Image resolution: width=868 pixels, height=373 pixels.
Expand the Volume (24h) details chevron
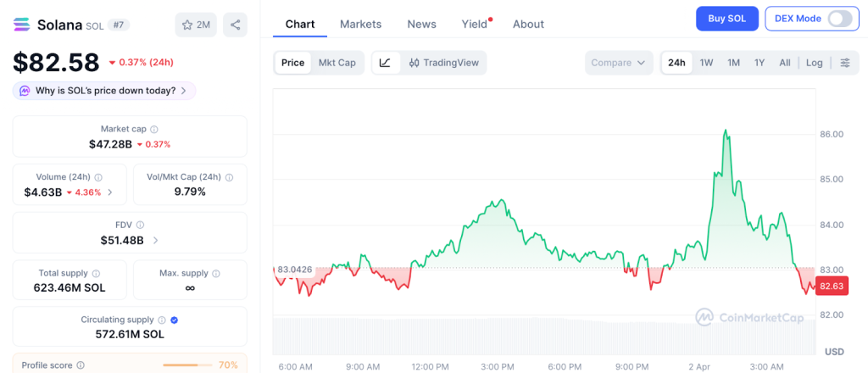point(110,192)
